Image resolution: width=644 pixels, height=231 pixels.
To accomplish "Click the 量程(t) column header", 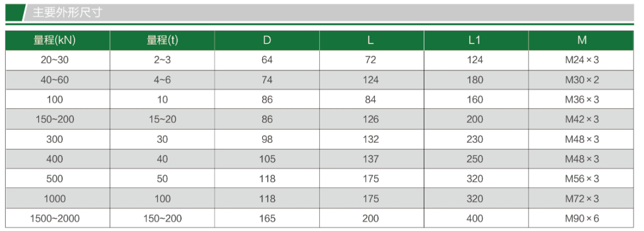I will click(162, 40).
